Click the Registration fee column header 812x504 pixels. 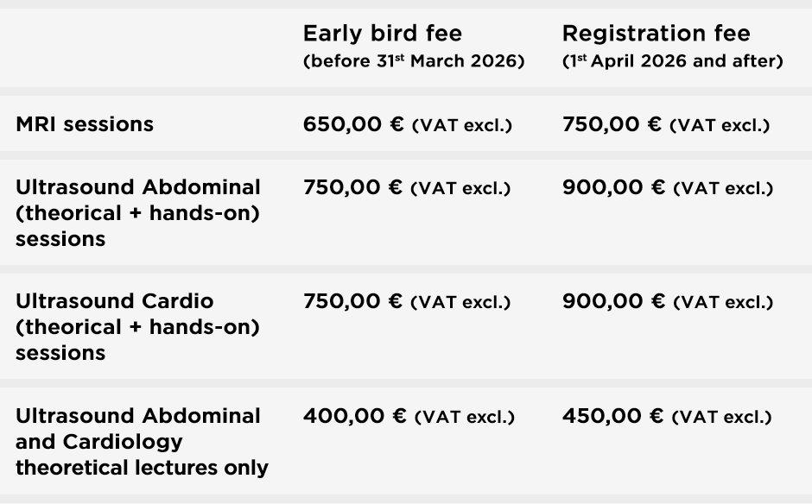click(656, 34)
